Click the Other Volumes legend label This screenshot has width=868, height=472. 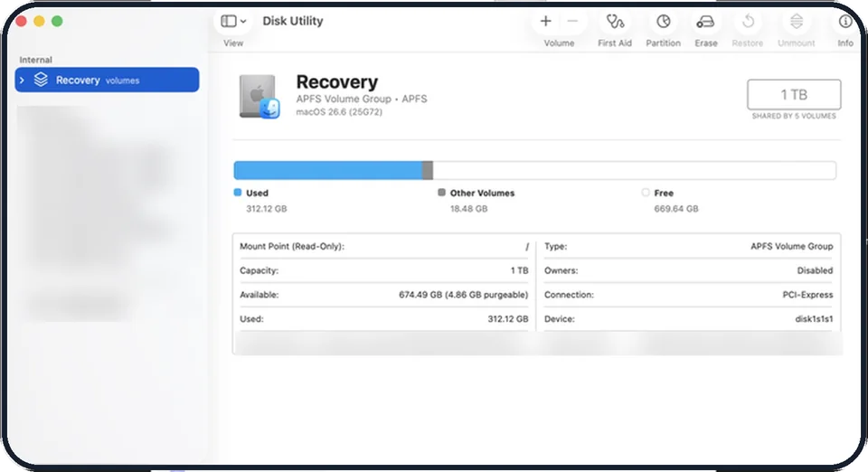click(482, 194)
